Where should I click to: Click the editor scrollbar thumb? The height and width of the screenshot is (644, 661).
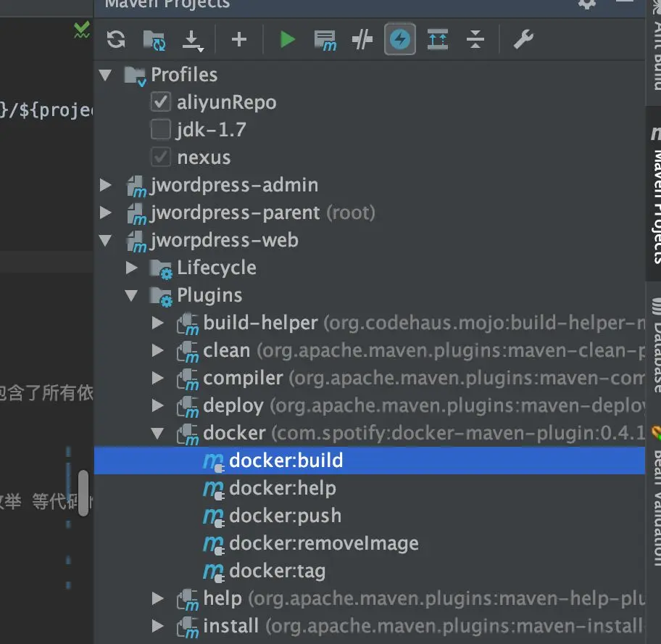[83, 492]
